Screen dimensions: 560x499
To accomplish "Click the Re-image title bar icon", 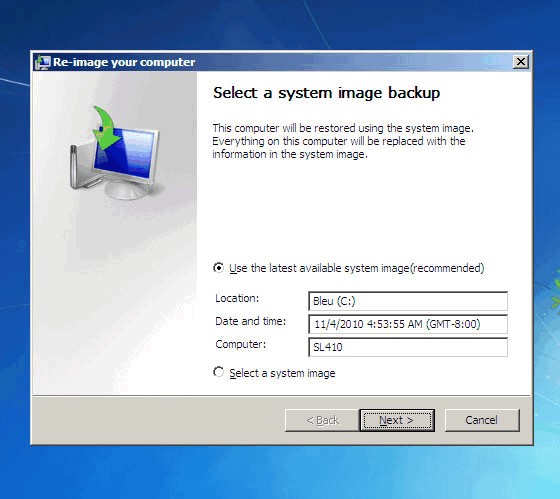I will pos(42,62).
